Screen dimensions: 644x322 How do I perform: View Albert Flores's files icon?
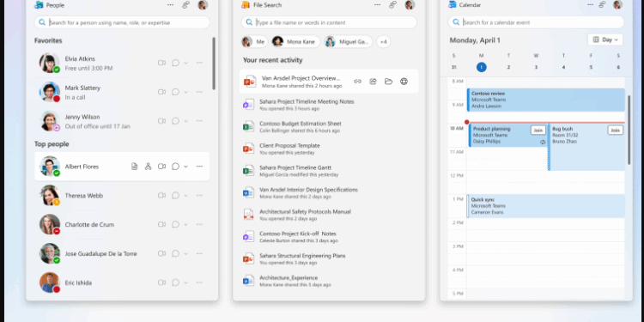pos(134,167)
